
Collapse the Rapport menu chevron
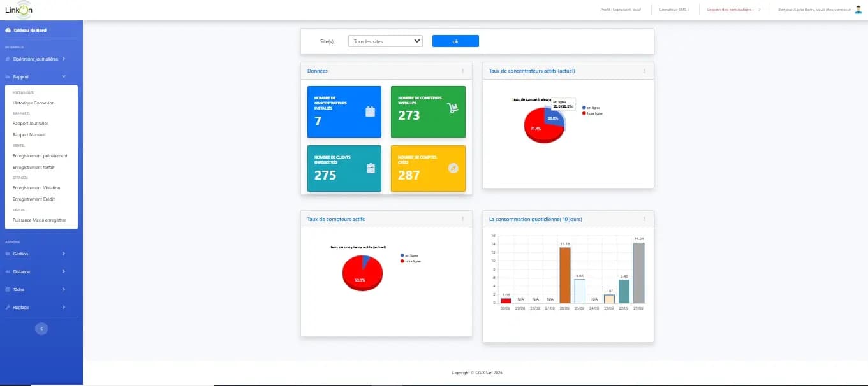click(x=64, y=76)
